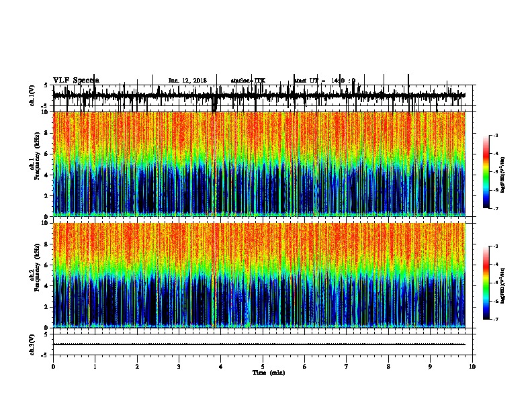Click the '8' kHz tick on ch.2 axis
Image resolution: width=532 pixels, height=411 pixels.
46,244
